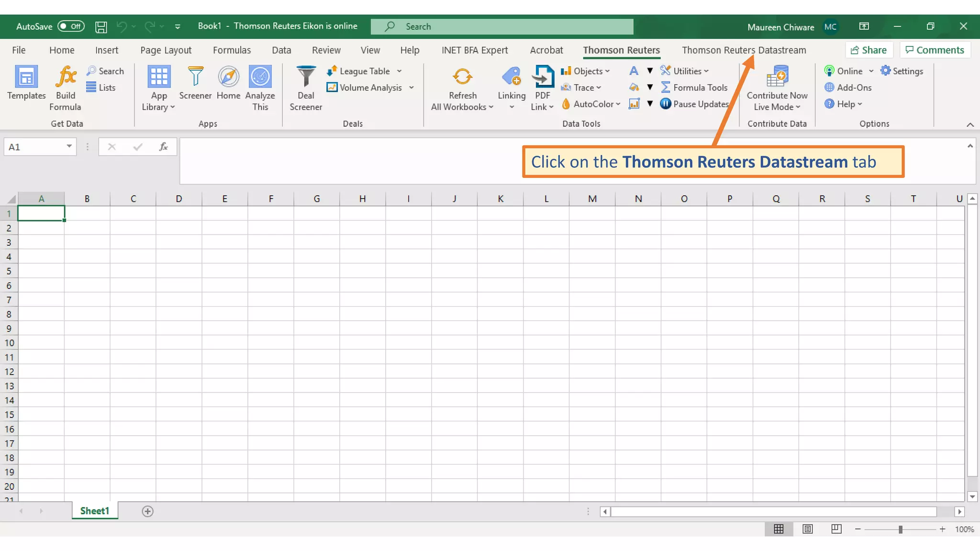
Task: Click Search in the Get Data group
Action: coord(105,71)
